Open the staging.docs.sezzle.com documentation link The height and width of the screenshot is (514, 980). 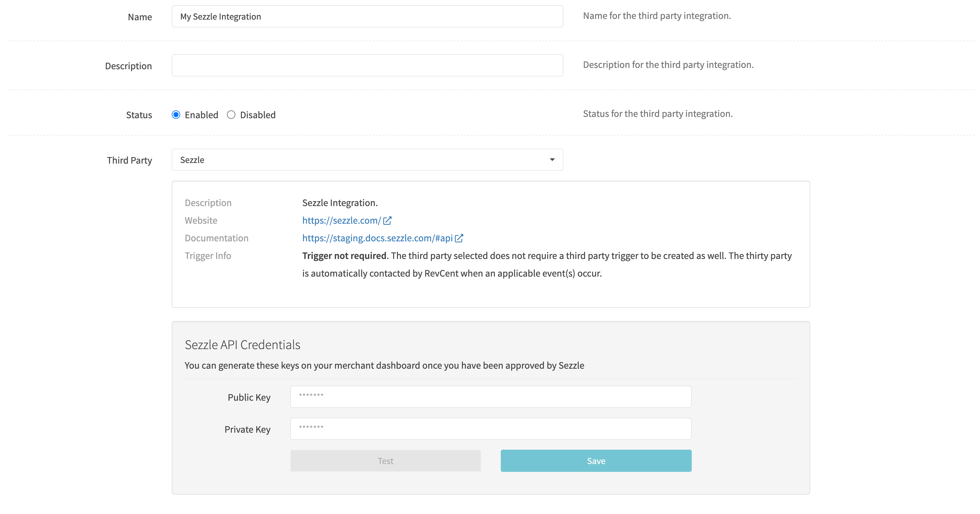tap(377, 238)
